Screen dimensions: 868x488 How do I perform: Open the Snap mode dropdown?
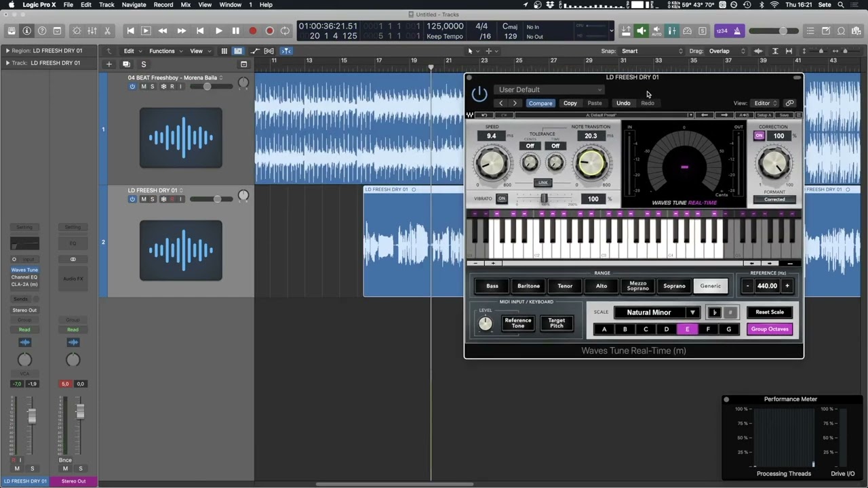pos(652,51)
